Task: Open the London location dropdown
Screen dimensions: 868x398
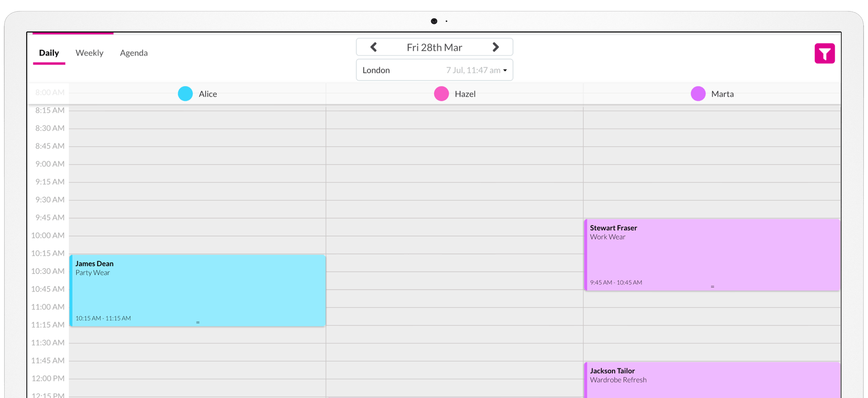Action: [376, 70]
